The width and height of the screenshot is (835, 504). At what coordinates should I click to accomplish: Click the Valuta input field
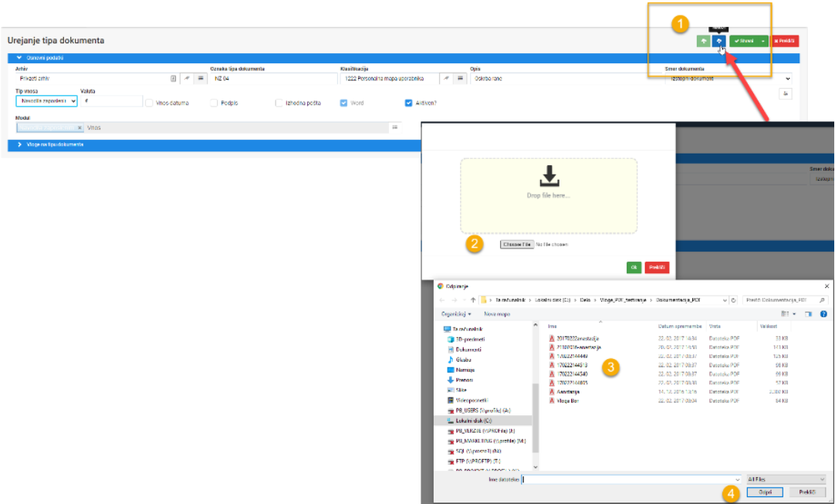click(111, 100)
